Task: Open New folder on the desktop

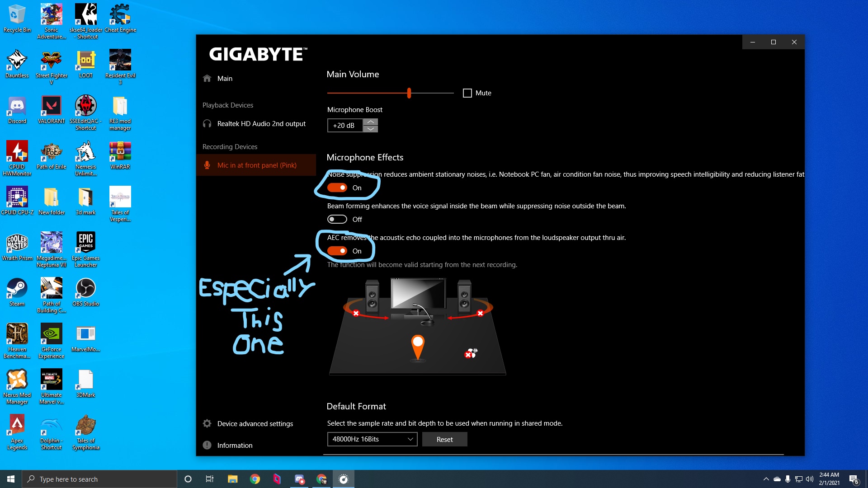Action: tap(52, 201)
